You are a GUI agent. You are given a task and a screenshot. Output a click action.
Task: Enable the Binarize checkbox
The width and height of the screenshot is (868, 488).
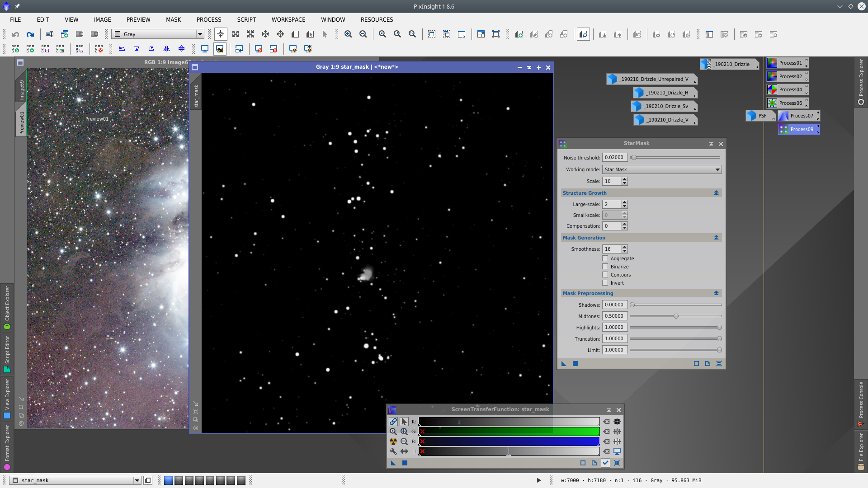[x=605, y=267]
